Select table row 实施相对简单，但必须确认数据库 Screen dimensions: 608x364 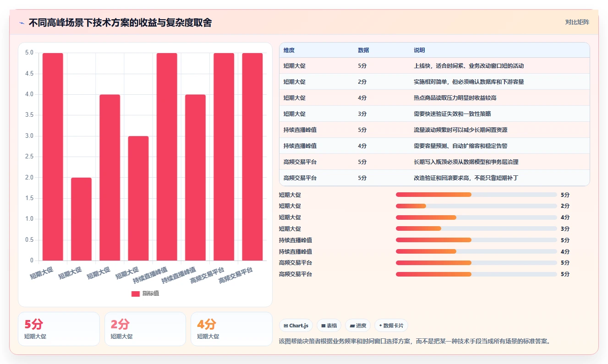[x=434, y=82]
